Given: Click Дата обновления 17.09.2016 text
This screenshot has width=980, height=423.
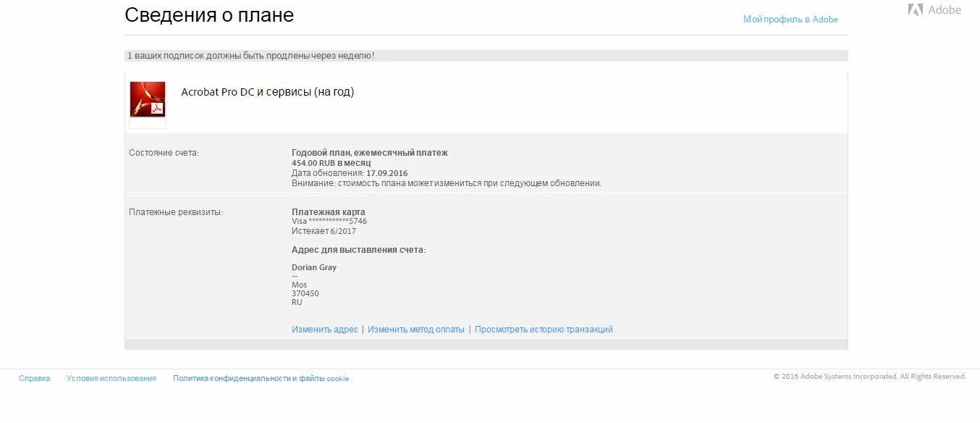Looking at the screenshot, I should pos(350,173).
